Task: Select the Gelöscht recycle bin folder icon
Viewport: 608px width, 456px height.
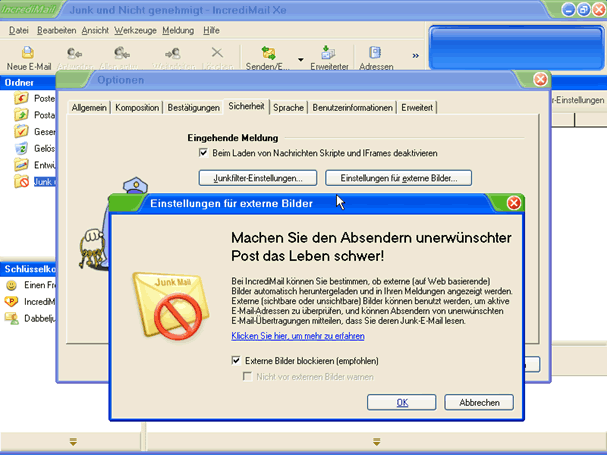Action: (21, 148)
